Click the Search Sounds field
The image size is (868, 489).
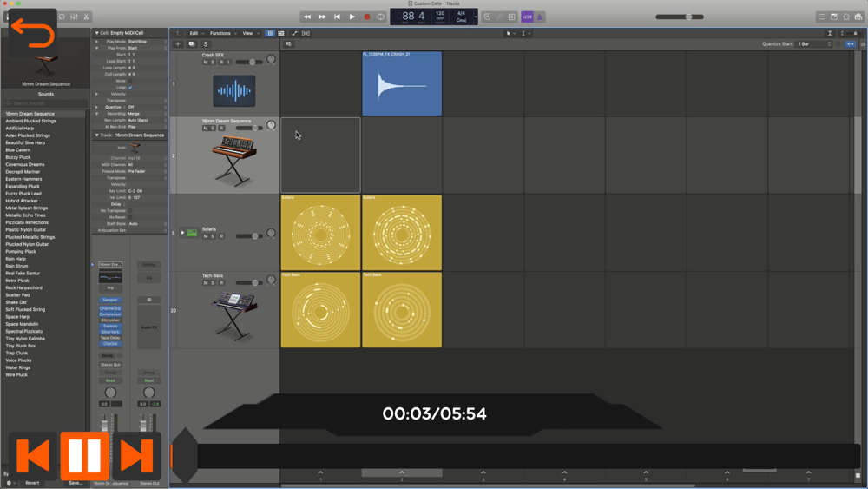pyautogui.click(x=45, y=103)
